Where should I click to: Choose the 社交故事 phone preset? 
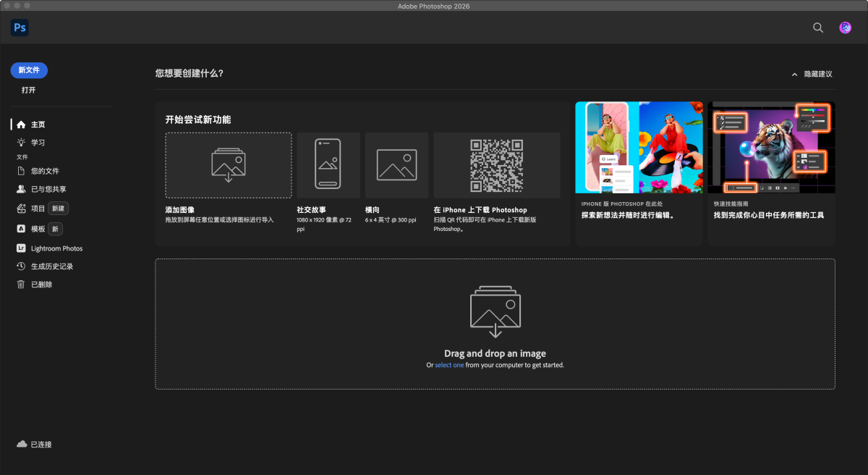pyautogui.click(x=328, y=165)
